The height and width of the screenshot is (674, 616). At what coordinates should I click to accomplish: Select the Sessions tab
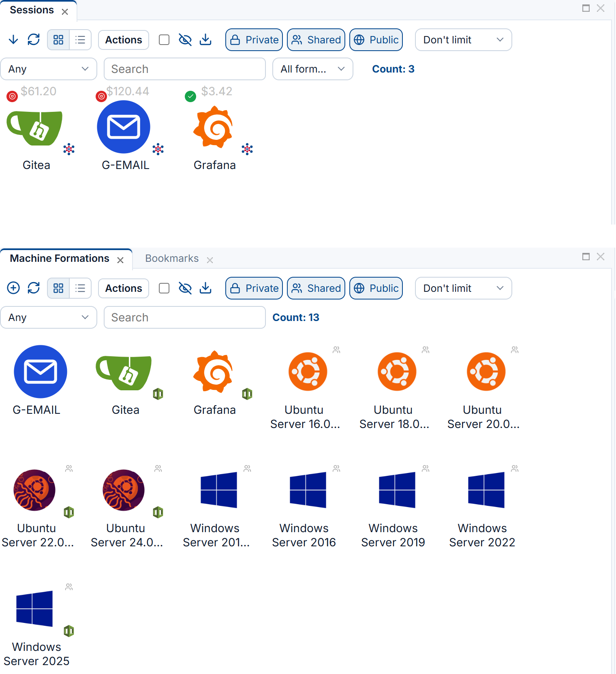(32, 10)
